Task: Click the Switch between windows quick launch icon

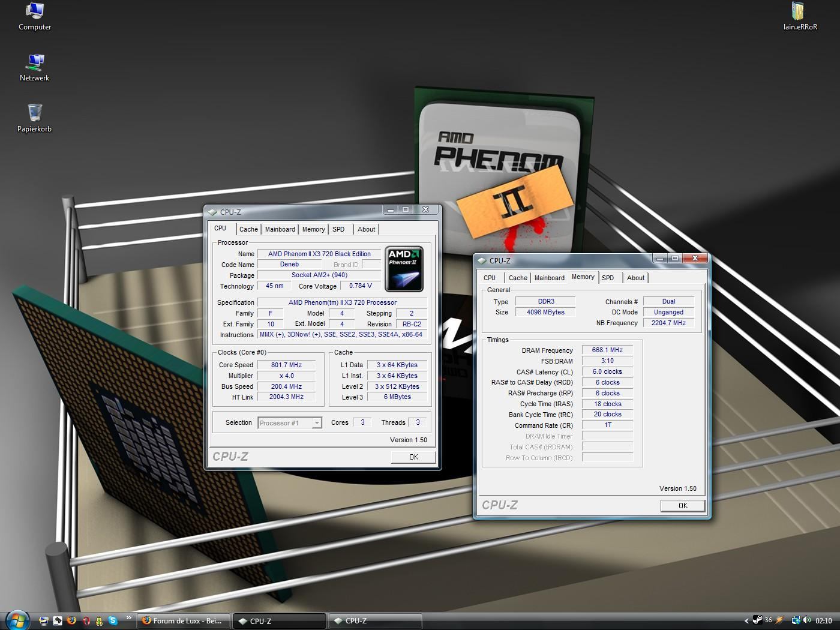Action: [x=58, y=621]
